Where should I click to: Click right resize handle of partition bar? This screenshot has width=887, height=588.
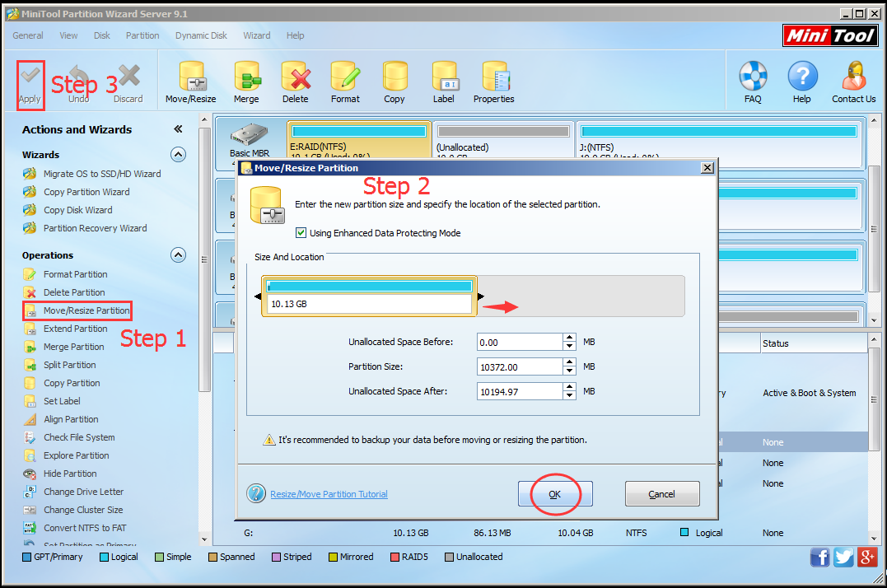[480, 296]
